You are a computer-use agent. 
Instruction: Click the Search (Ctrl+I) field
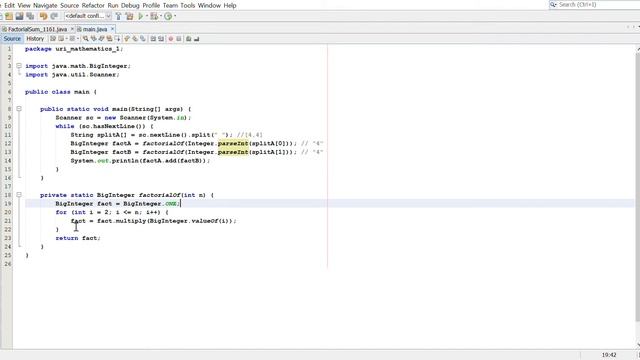pos(596,4)
